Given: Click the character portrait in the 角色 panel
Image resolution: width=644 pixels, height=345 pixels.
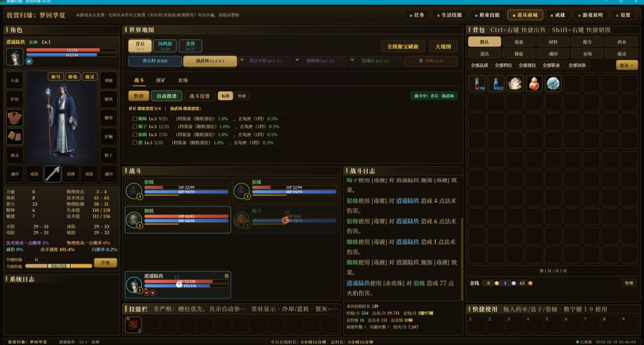Looking at the screenshot, I should [x=15, y=56].
